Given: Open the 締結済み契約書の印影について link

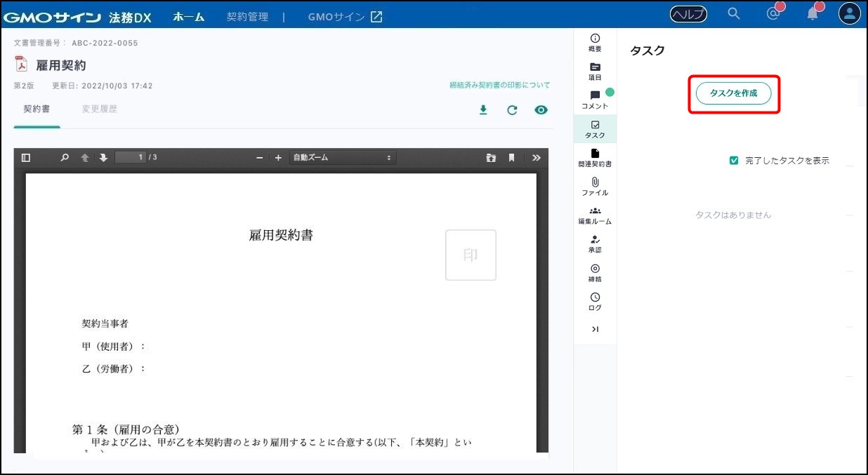Looking at the screenshot, I should pos(499,85).
